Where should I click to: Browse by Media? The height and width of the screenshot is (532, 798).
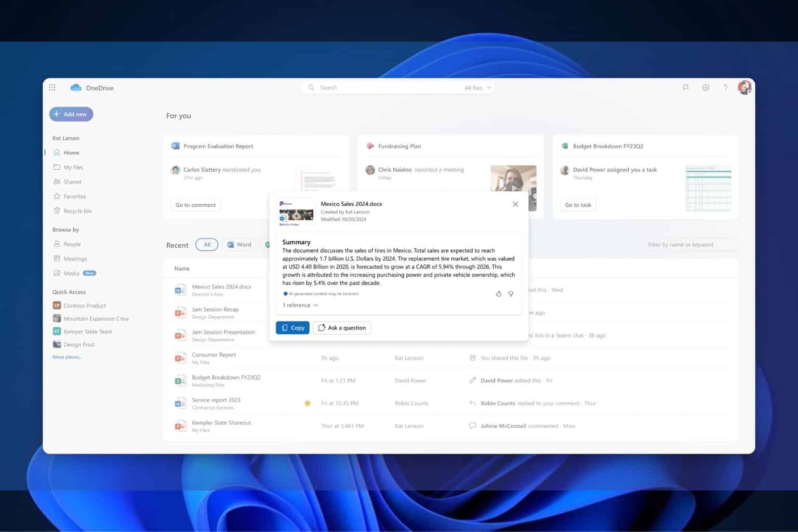click(x=71, y=273)
